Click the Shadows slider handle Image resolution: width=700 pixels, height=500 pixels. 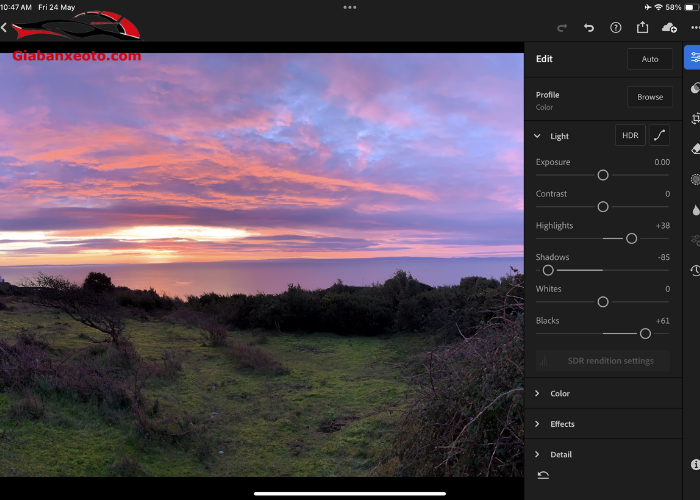548,270
